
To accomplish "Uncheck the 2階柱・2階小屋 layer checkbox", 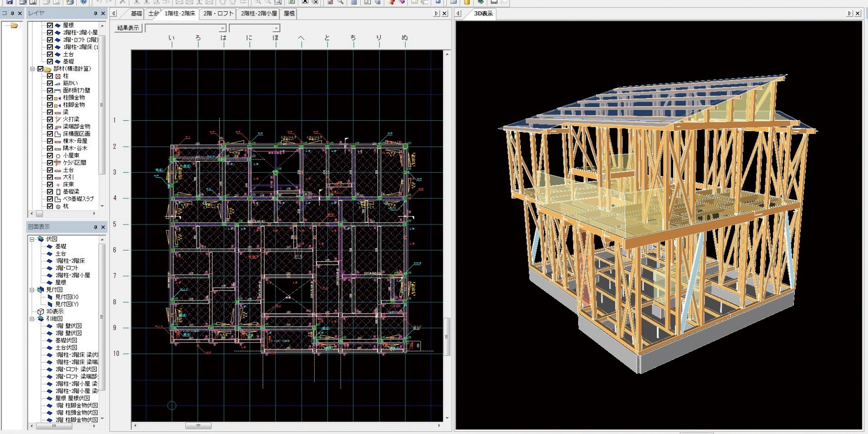I will coord(50,33).
